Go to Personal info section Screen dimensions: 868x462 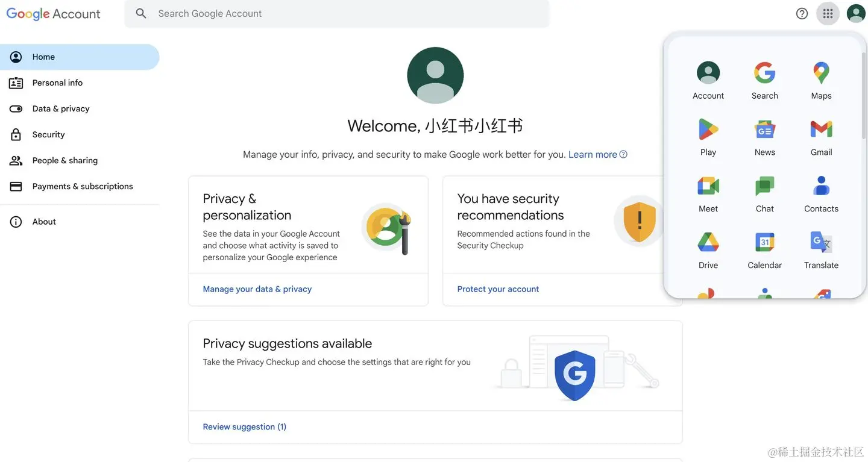coord(80,83)
